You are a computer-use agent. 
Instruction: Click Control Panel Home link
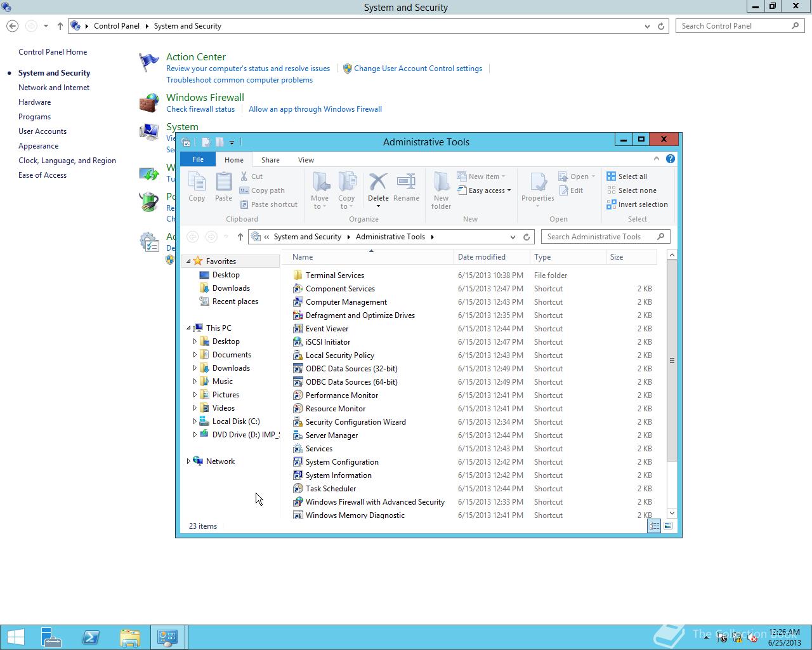click(x=53, y=52)
